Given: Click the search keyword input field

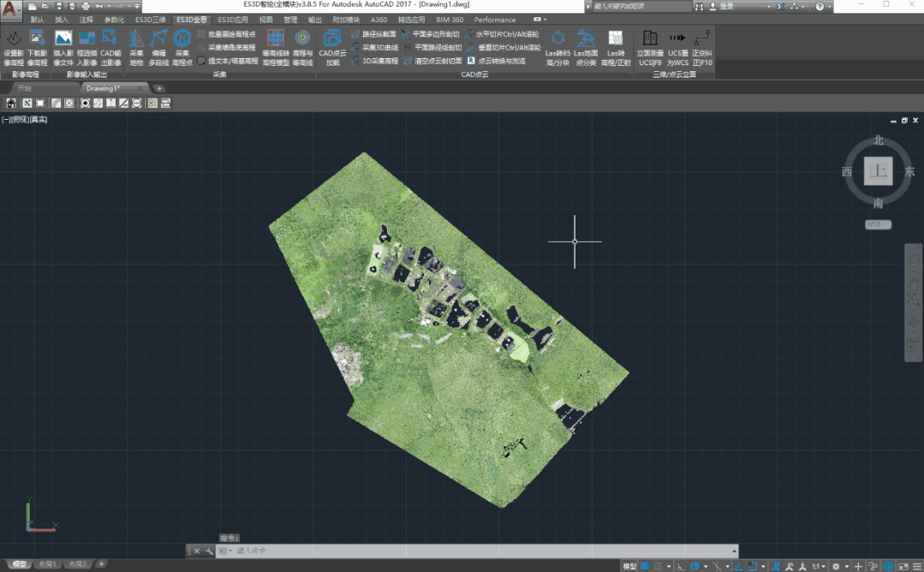Looking at the screenshot, I should pos(641,7).
